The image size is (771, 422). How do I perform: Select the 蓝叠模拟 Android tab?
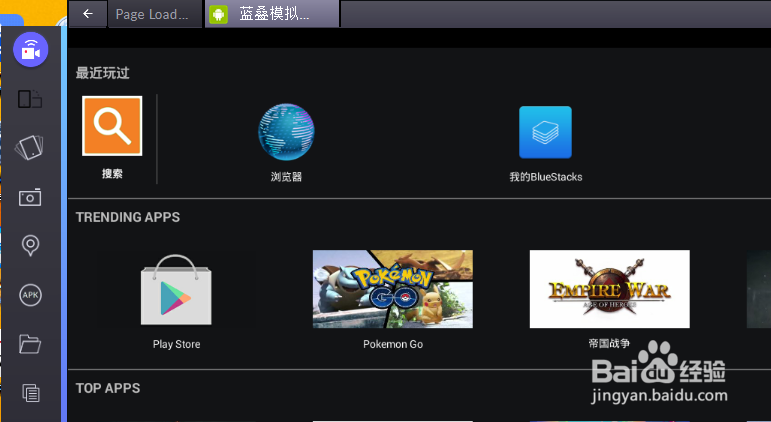[272, 14]
